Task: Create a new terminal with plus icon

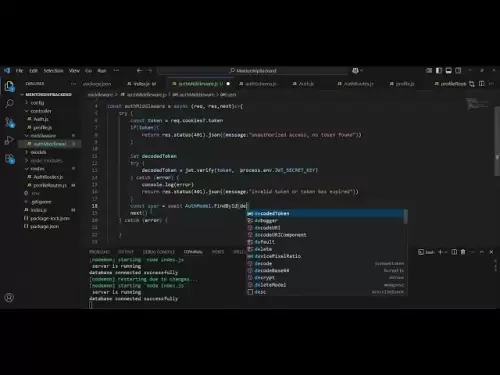Action: coord(440,252)
